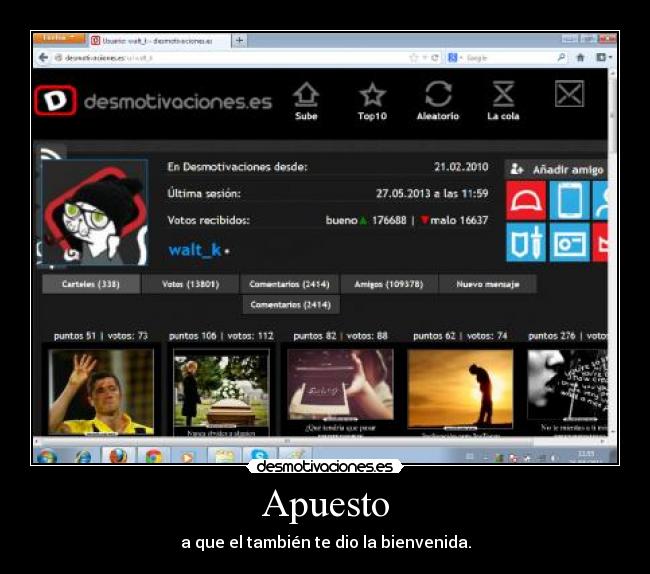Click 'Votos recibidos:' label
This screenshot has height=574, width=650.
[209, 220]
